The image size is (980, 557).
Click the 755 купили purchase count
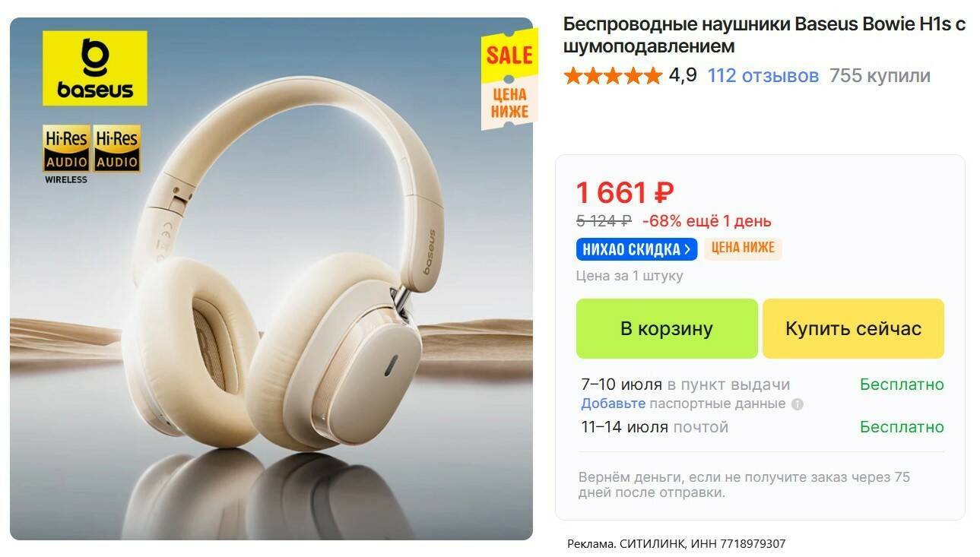[880, 76]
